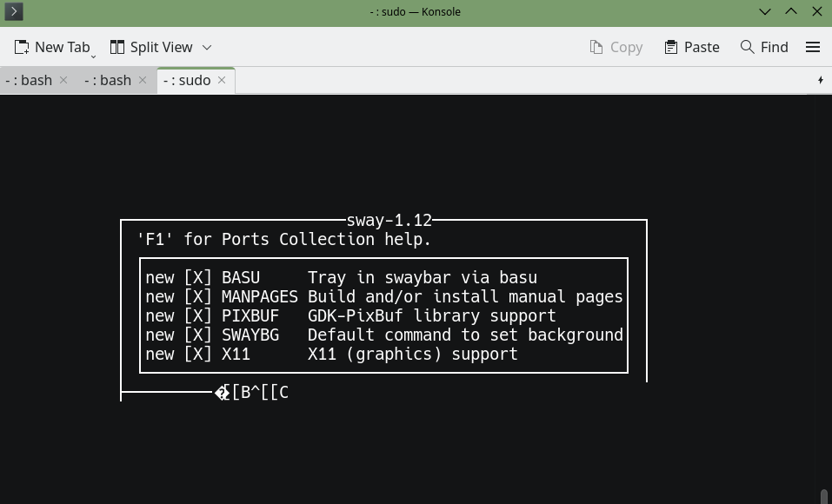Click 'GDK-PixBuf library support' description
832x504 pixels.
432,315
